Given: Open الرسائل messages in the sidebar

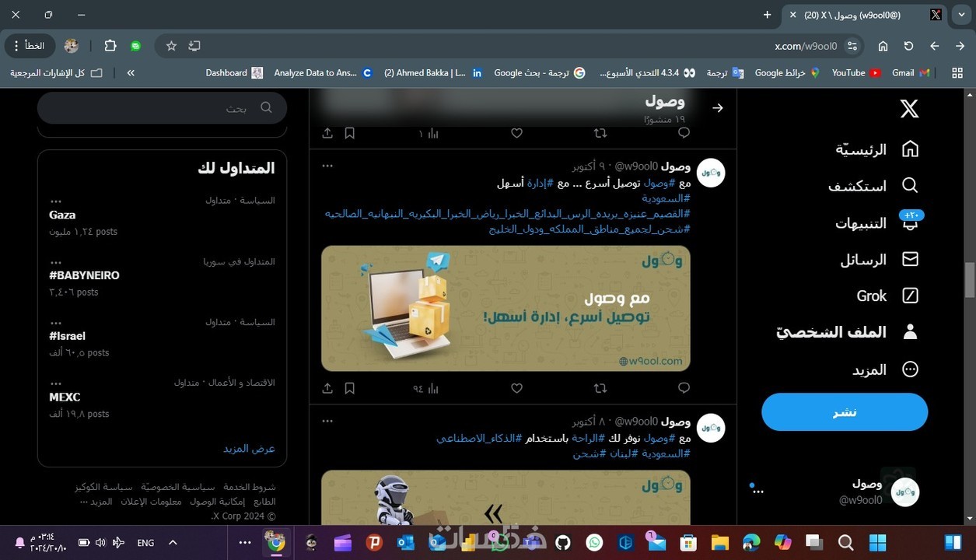Looking at the screenshot, I should click(880, 260).
